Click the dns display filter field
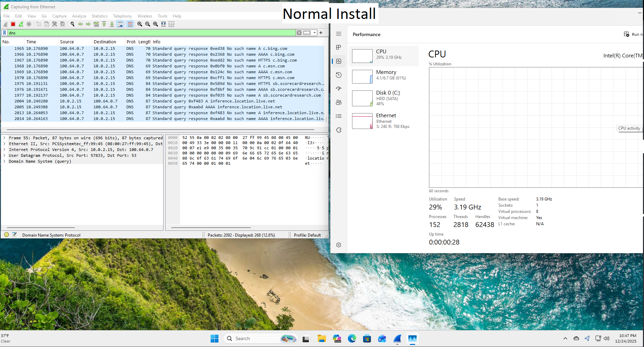The image size is (644, 347). [151, 33]
